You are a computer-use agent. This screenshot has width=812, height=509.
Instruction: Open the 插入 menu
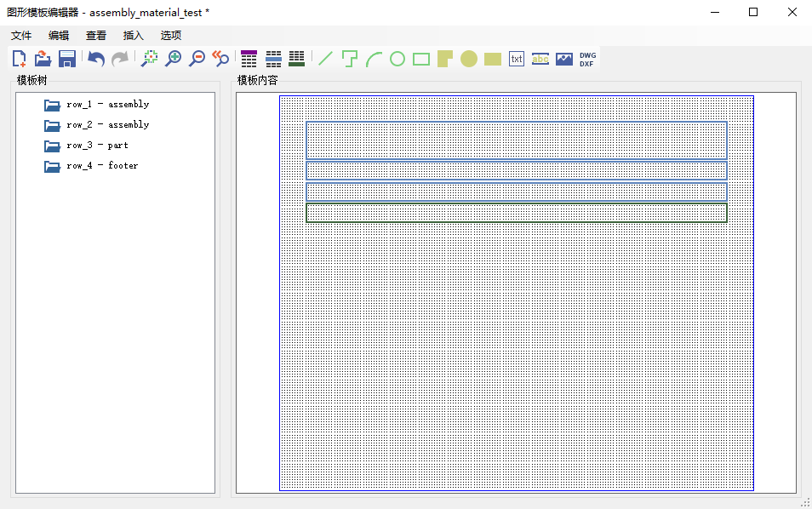pyautogui.click(x=133, y=35)
